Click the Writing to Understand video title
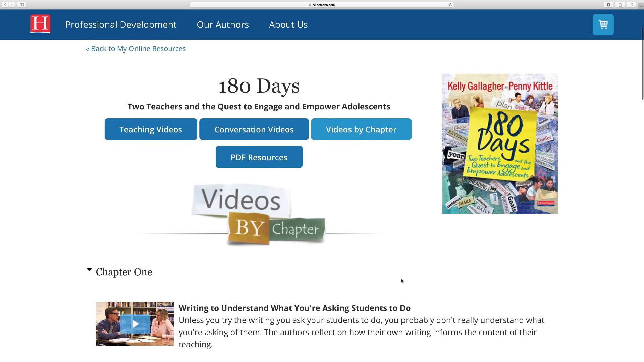 [294, 308]
